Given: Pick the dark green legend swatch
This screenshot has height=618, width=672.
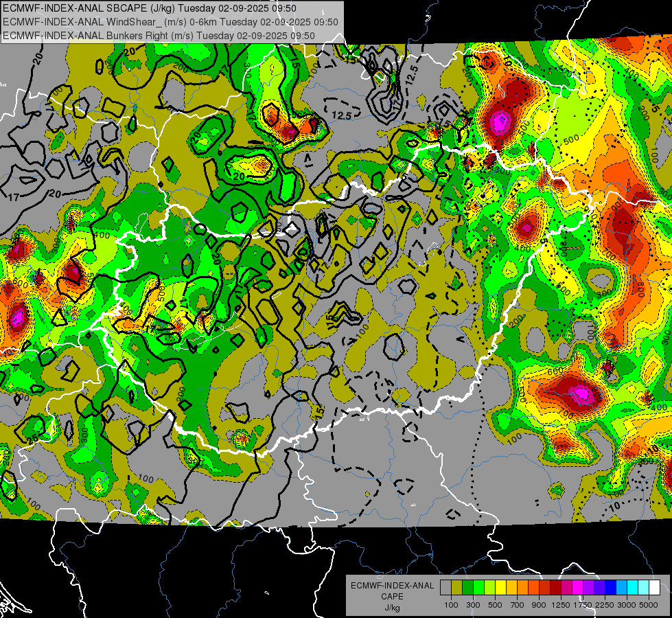Looking at the screenshot, I should pyautogui.click(x=467, y=587).
